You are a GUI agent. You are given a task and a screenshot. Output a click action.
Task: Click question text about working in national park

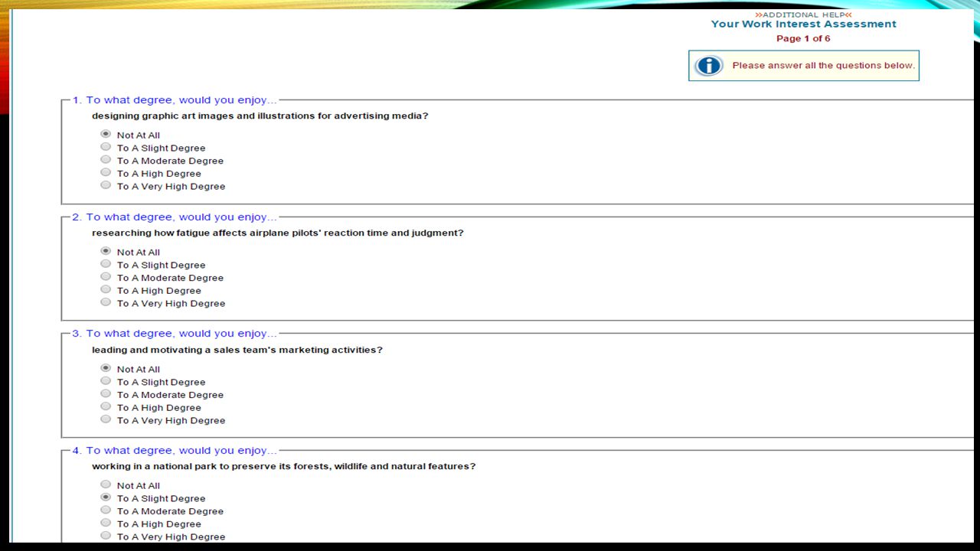(x=284, y=467)
